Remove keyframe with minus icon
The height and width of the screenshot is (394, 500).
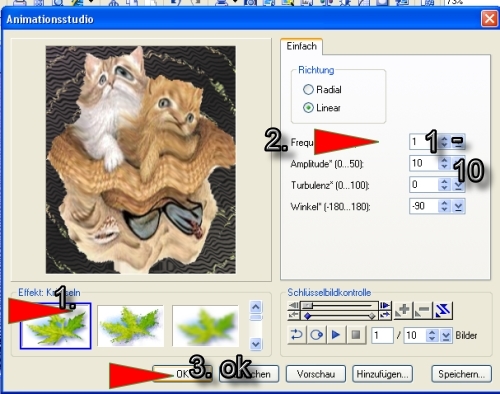[x=423, y=310]
